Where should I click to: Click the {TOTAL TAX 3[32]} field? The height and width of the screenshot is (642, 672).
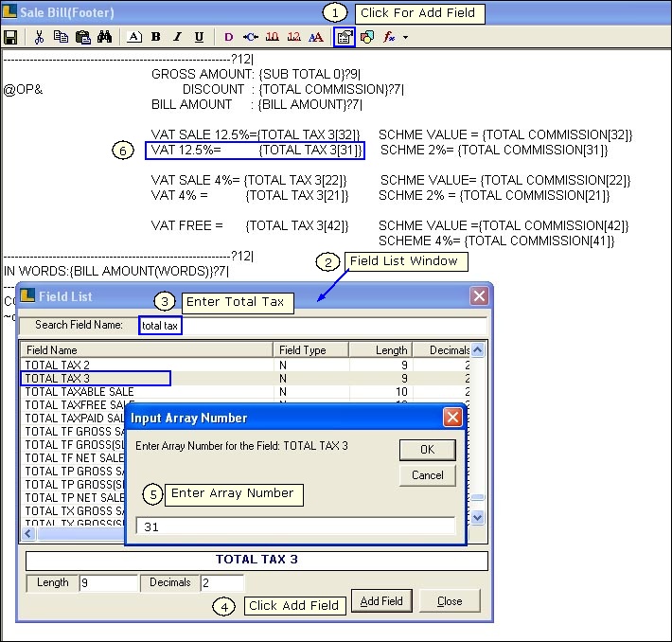click(x=309, y=135)
